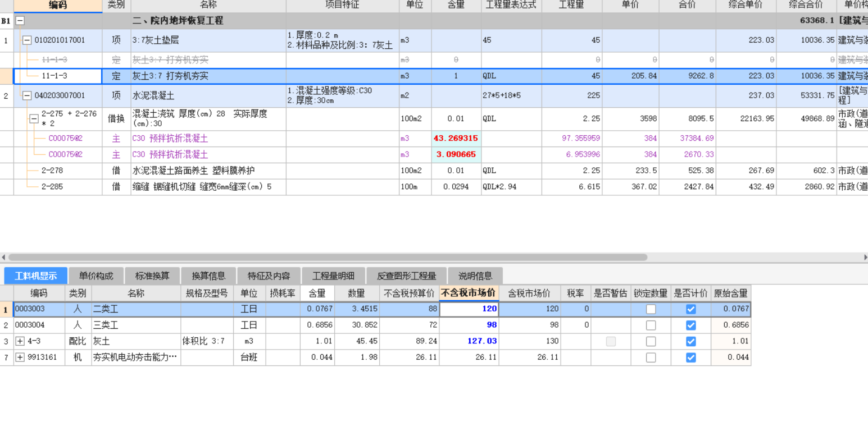Click market price 127.03 for 灰土
This screenshot has height=422, width=868.
pos(469,341)
